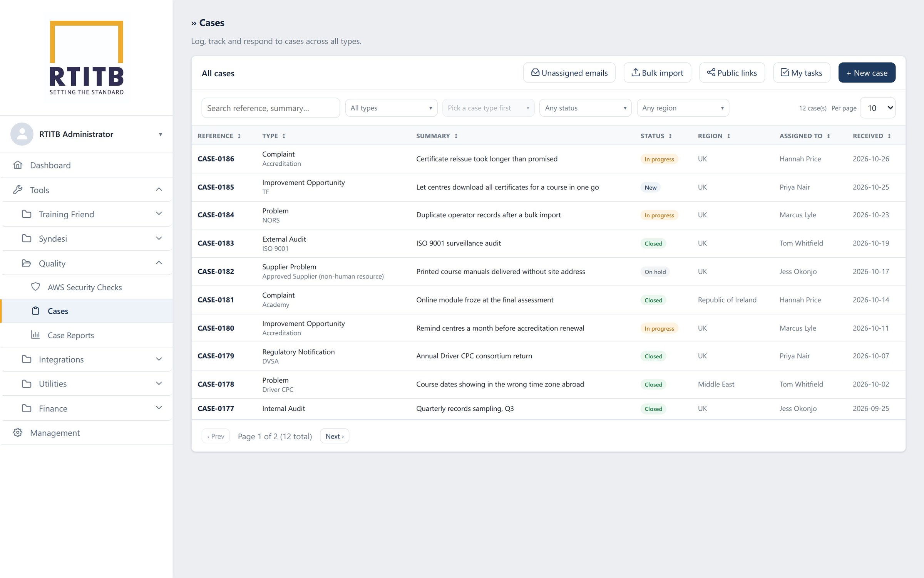Sort by Assigned To column header
Screen dimensions: 924x578
(805, 136)
